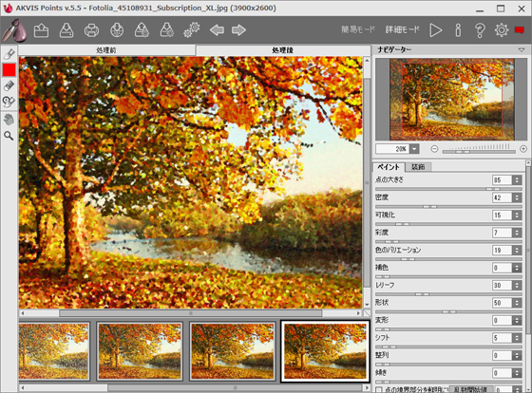Collapse the ナビゲーター panel arrow

pyautogui.click(x=522, y=50)
